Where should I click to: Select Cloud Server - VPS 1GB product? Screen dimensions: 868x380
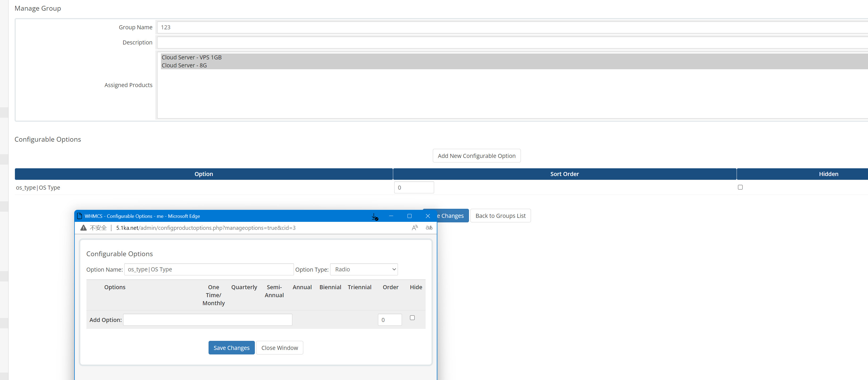[514, 57]
